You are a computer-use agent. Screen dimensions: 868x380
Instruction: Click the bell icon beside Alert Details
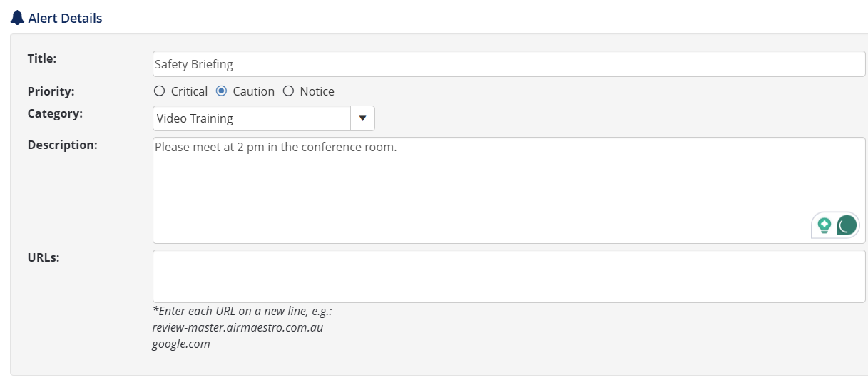(17, 18)
